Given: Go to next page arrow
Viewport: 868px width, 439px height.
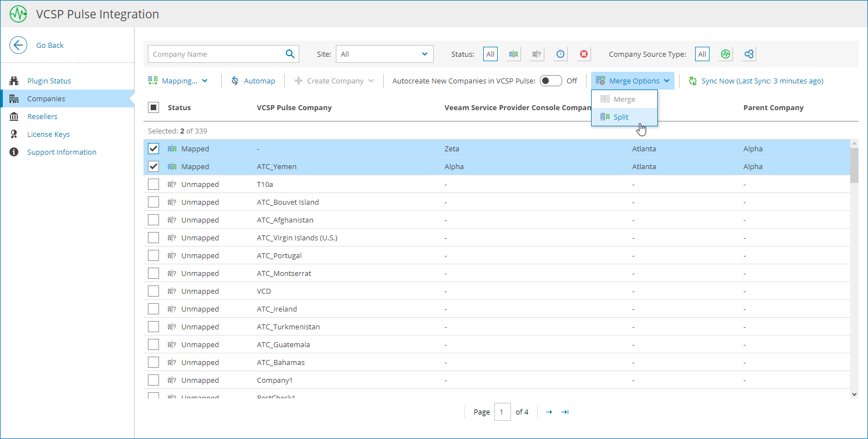Looking at the screenshot, I should pos(549,412).
